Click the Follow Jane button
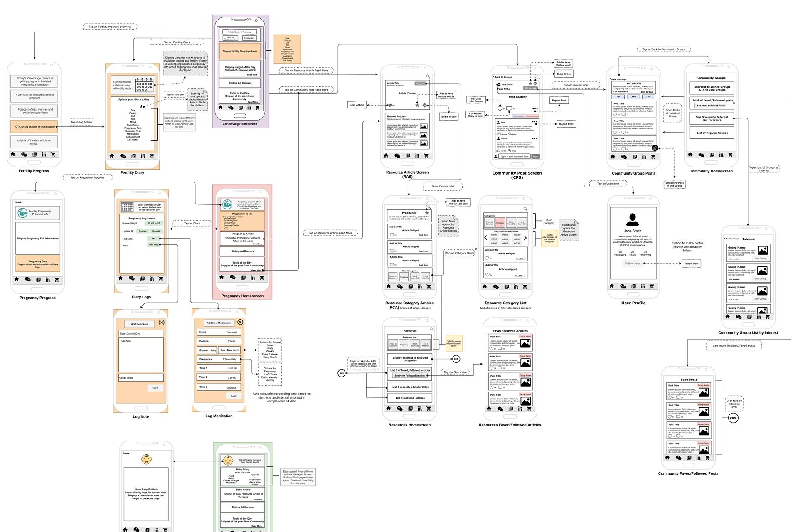This screenshot has height=532, width=798. pyautogui.click(x=633, y=264)
